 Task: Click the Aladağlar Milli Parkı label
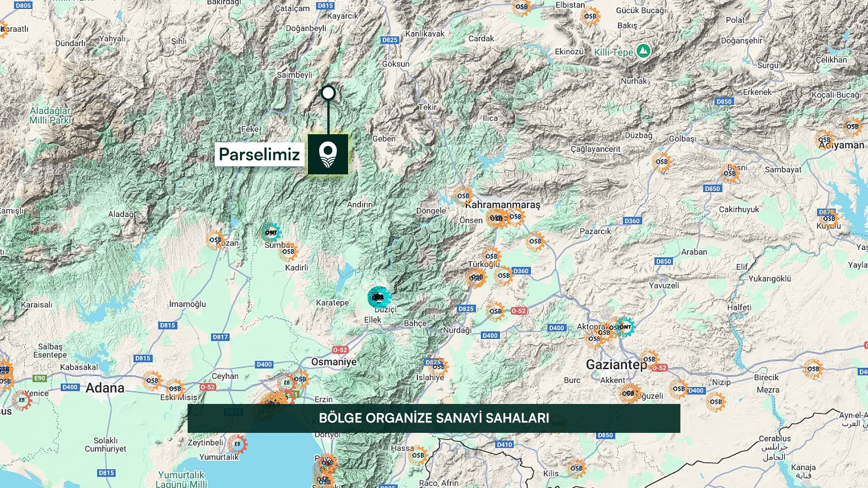click(x=50, y=115)
